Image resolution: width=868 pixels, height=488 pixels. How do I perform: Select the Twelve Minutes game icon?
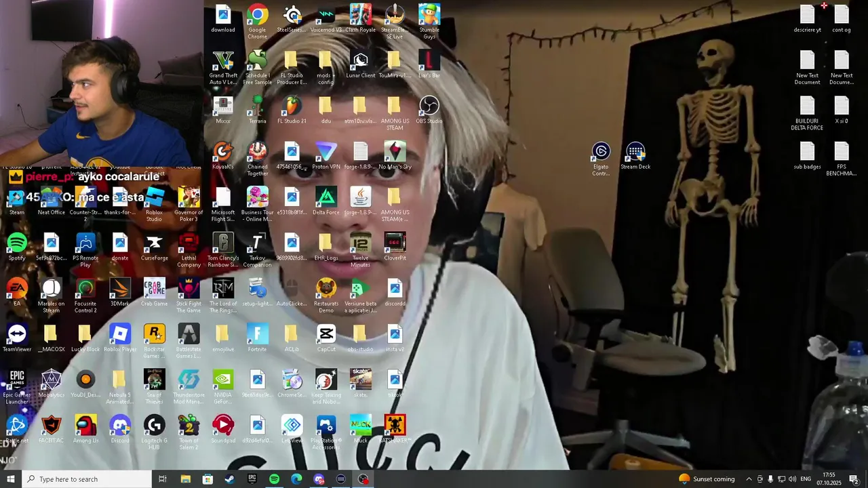[x=360, y=249]
